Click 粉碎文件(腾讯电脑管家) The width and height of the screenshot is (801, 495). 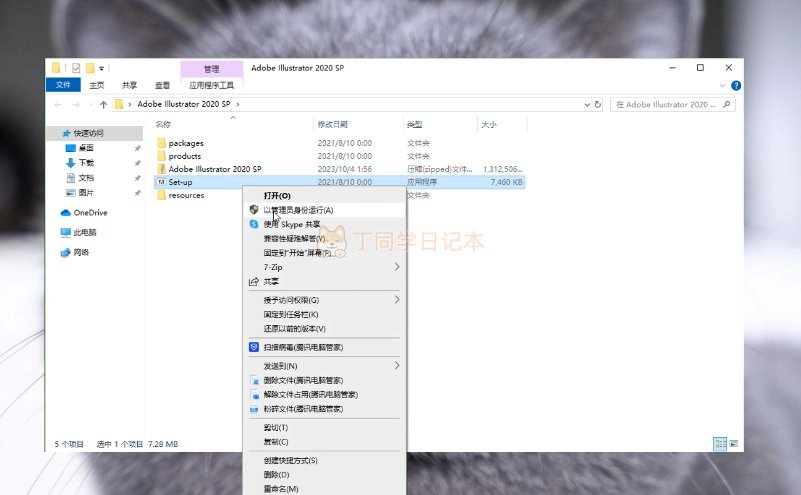(x=325, y=409)
